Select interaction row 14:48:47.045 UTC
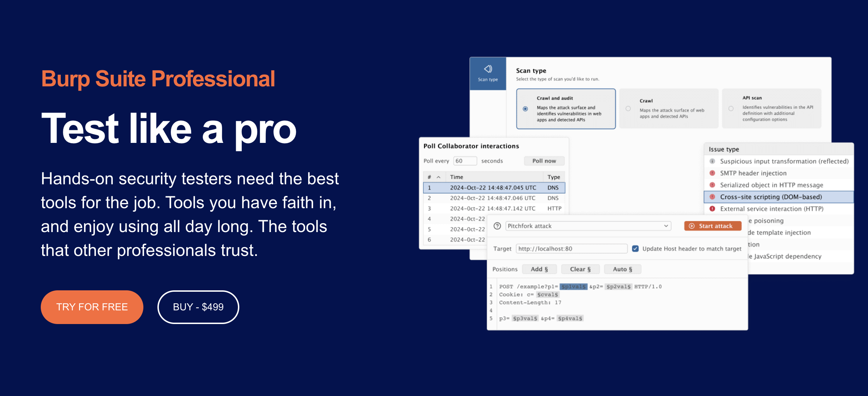The image size is (868, 396). pyautogui.click(x=494, y=188)
